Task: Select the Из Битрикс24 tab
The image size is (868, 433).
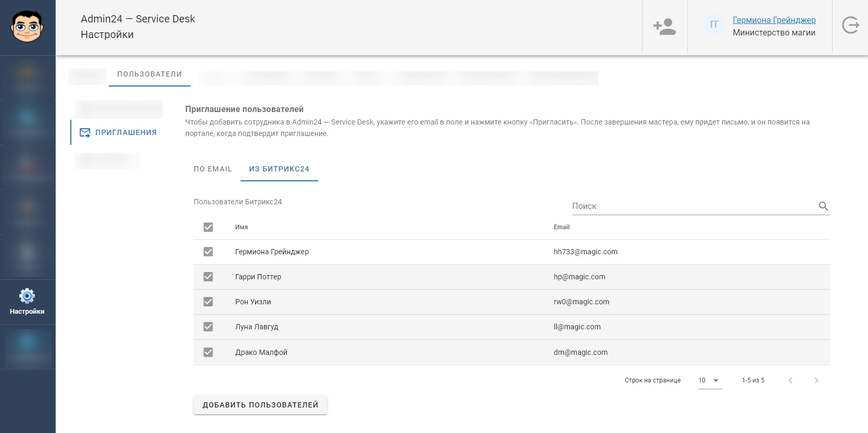Action: 279,169
